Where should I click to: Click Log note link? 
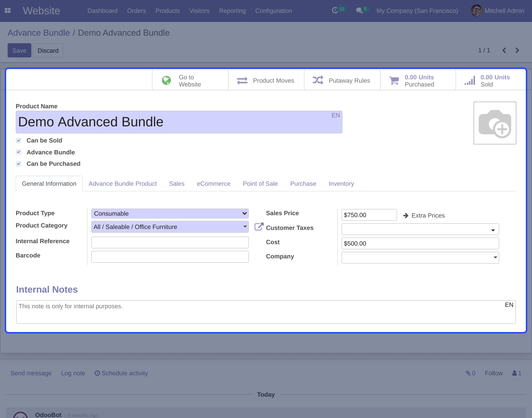[x=73, y=373]
